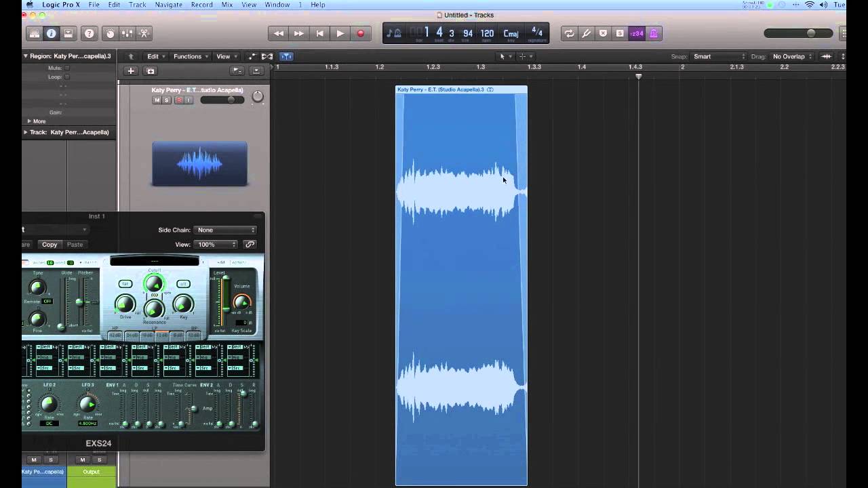Solo the Katy Perry track
Image resolution: width=868 pixels, height=488 pixels.
coord(167,100)
